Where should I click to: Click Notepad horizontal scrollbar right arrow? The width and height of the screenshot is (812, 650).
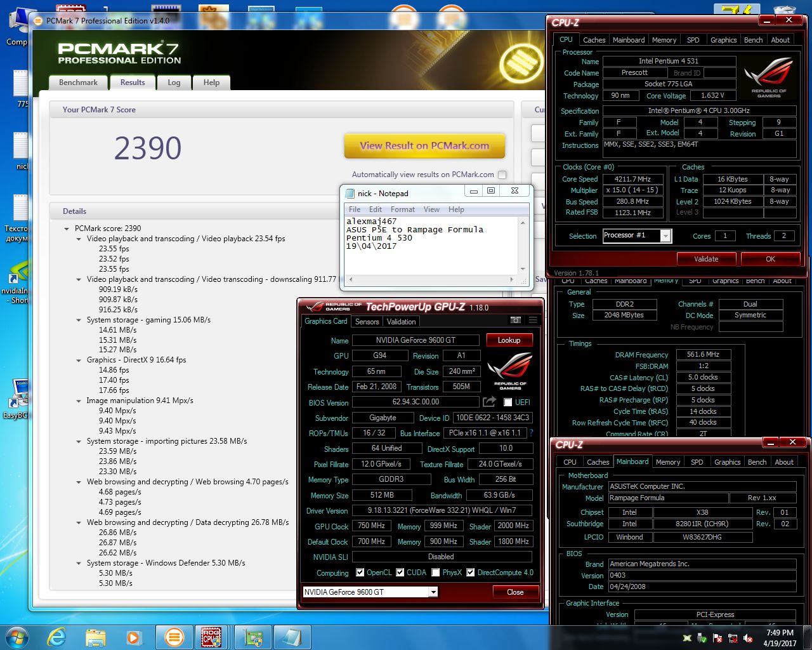[x=512, y=279]
